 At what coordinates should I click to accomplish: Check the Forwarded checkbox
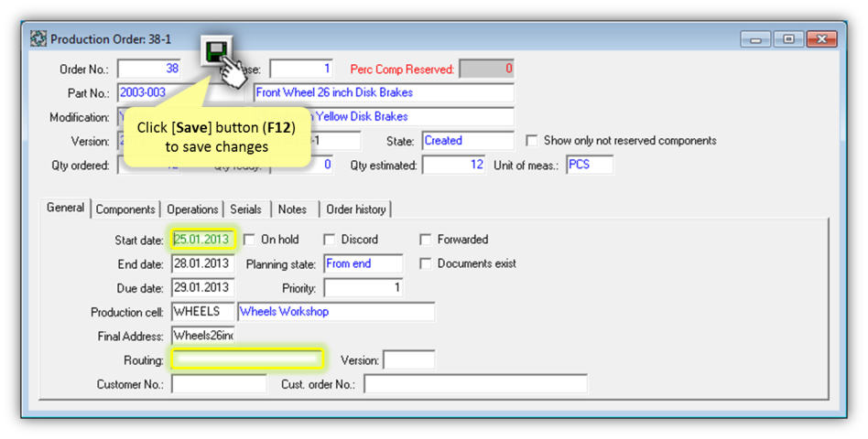click(425, 240)
